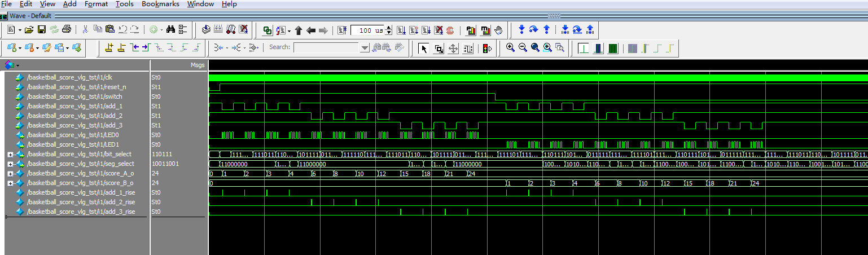Click the hand icon in toolbar
The image size is (868, 255).
tap(499, 30)
